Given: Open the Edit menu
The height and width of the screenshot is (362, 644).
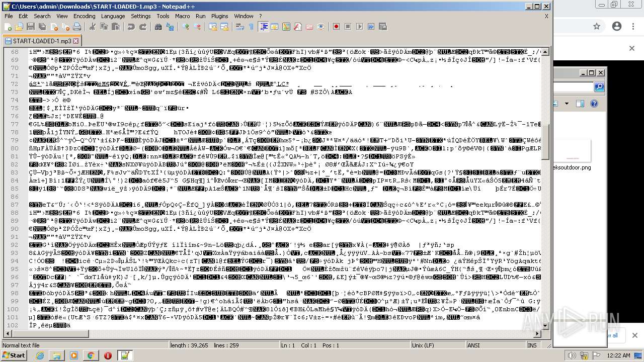Looking at the screenshot, I should click(23, 16).
